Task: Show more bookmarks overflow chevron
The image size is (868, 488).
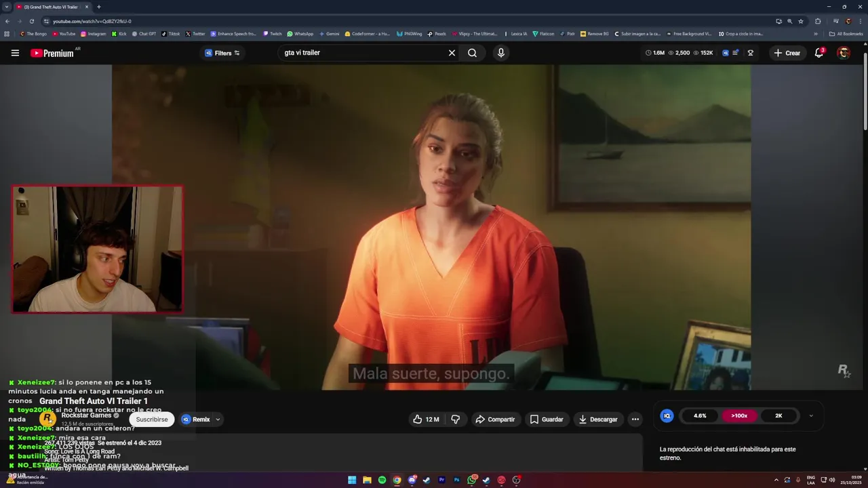Action: pos(816,34)
